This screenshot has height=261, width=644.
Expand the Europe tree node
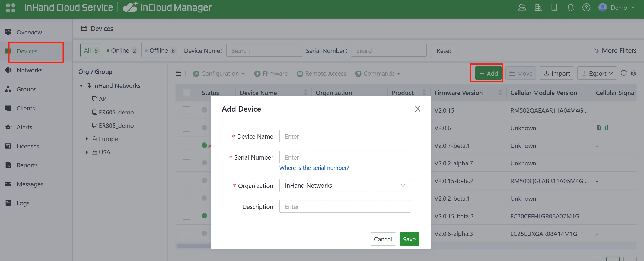[x=87, y=139]
